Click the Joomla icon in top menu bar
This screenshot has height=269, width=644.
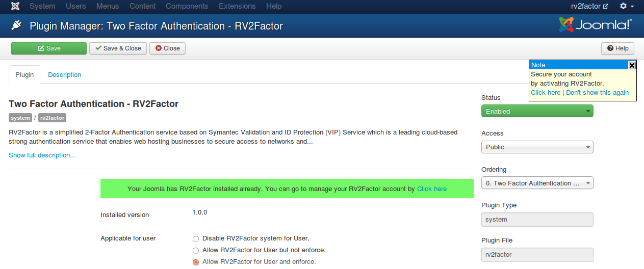[x=15, y=6]
